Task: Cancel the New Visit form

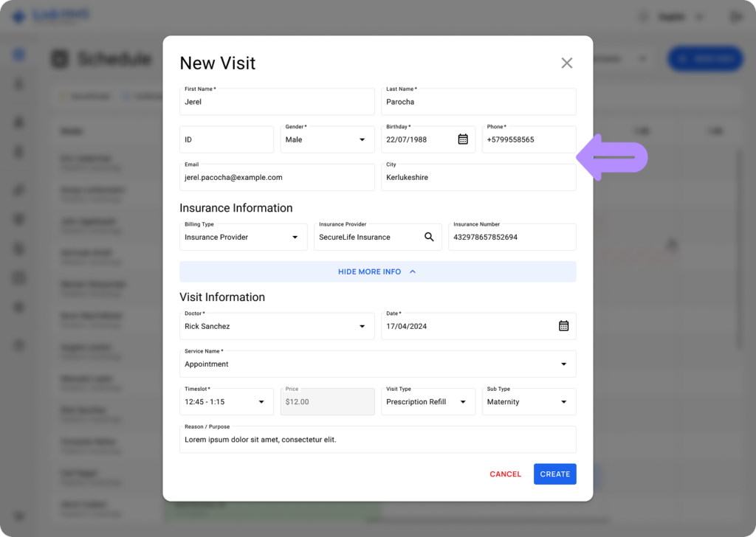Action: point(505,474)
